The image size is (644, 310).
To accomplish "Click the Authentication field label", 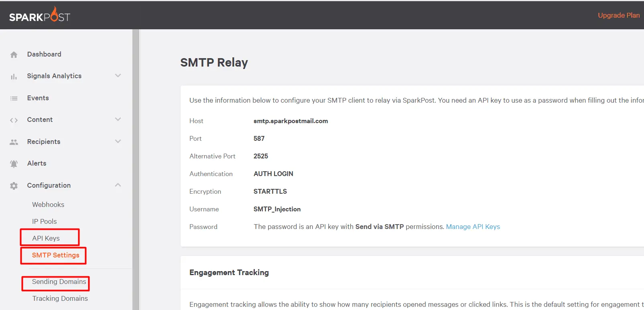I will (211, 174).
